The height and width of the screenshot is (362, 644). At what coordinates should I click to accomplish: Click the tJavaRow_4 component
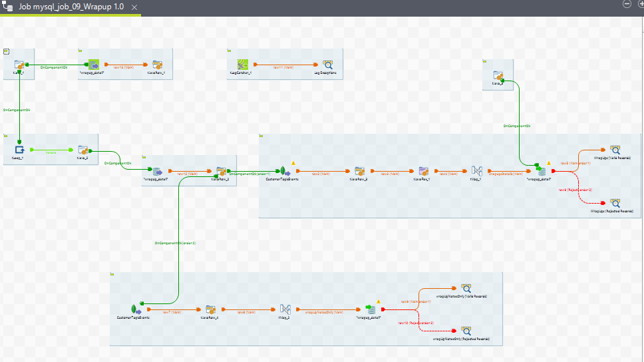click(210, 309)
